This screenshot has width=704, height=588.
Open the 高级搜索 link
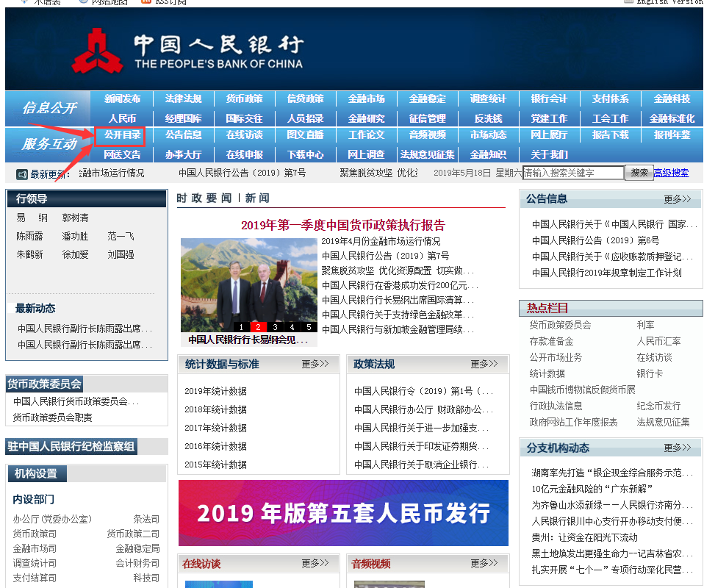tap(671, 173)
